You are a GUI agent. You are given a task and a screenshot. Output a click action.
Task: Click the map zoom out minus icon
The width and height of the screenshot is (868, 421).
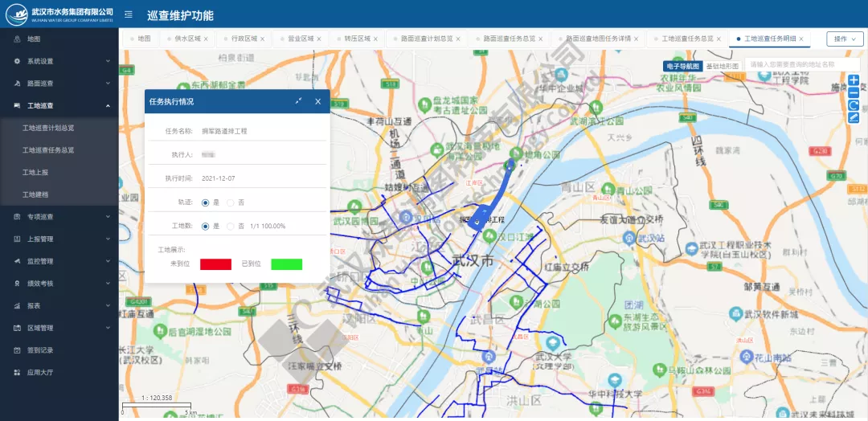pyautogui.click(x=854, y=92)
